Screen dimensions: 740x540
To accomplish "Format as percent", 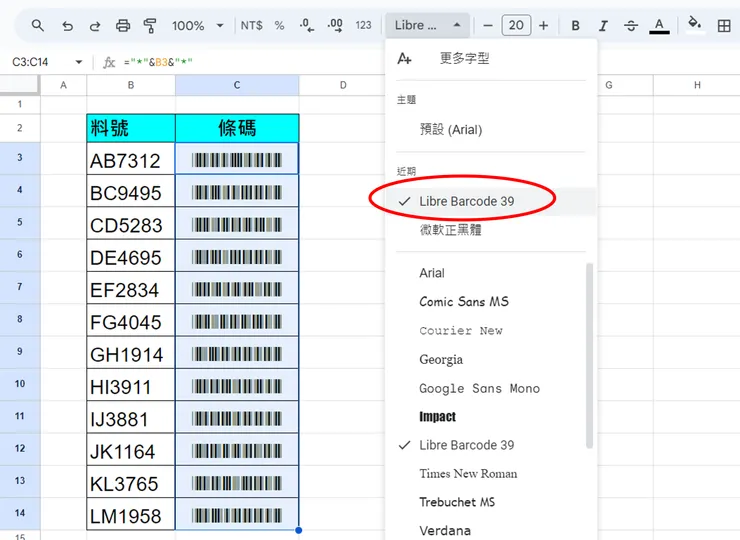I will [279, 25].
